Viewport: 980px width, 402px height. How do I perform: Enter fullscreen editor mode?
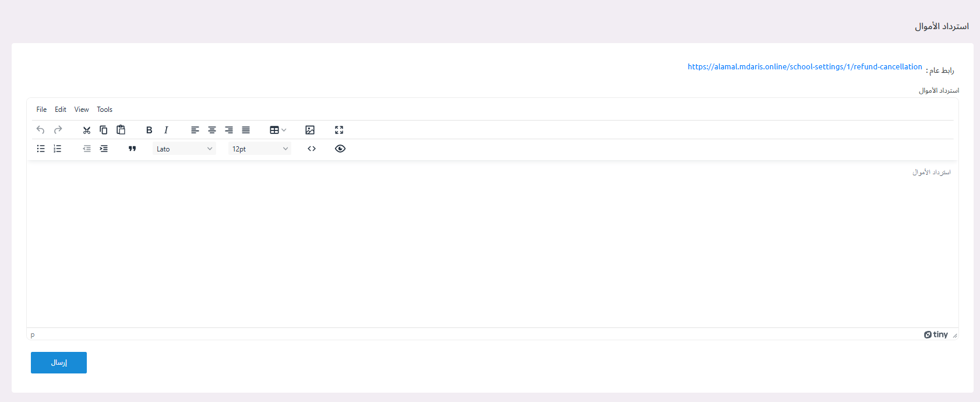click(x=339, y=130)
